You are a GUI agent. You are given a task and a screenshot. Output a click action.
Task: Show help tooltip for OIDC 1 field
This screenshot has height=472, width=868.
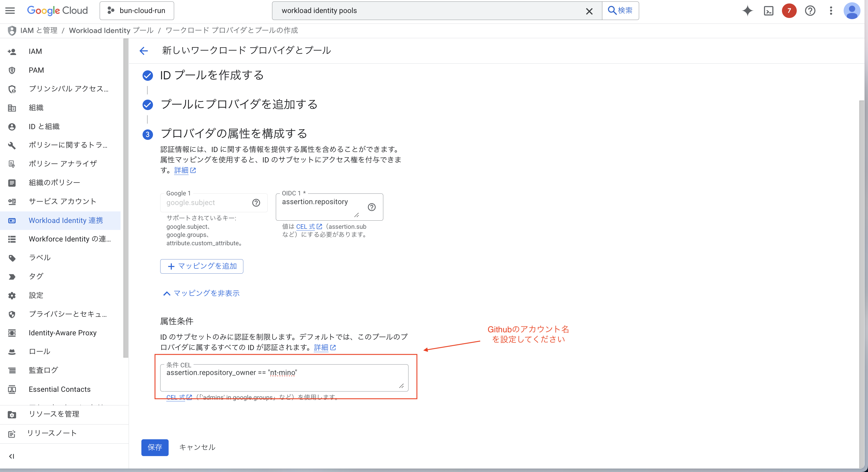pyautogui.click(x=371, y=207)
